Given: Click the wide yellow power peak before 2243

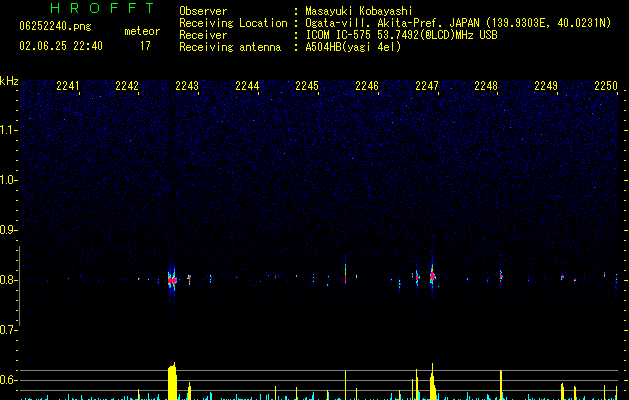Looking at the screenshot, I should point(172,381).
